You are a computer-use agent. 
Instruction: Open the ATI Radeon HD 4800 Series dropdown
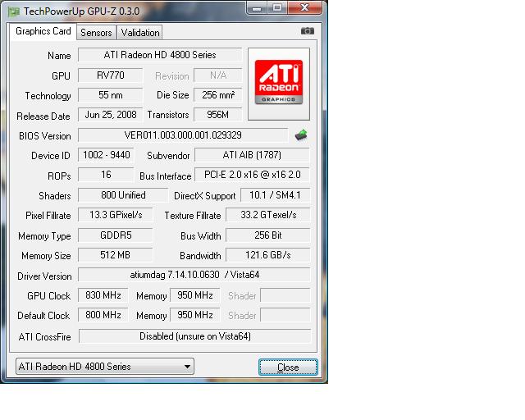105,367
